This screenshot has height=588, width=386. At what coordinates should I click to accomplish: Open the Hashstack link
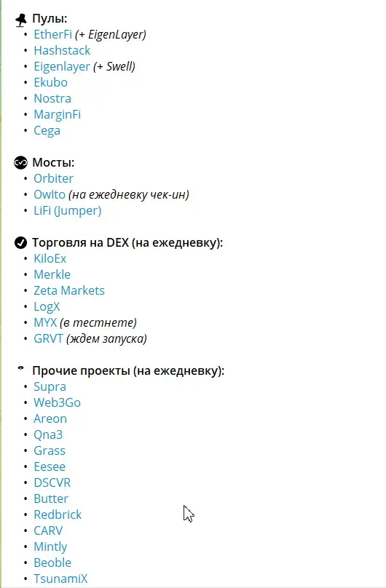[x=62, y=50]
